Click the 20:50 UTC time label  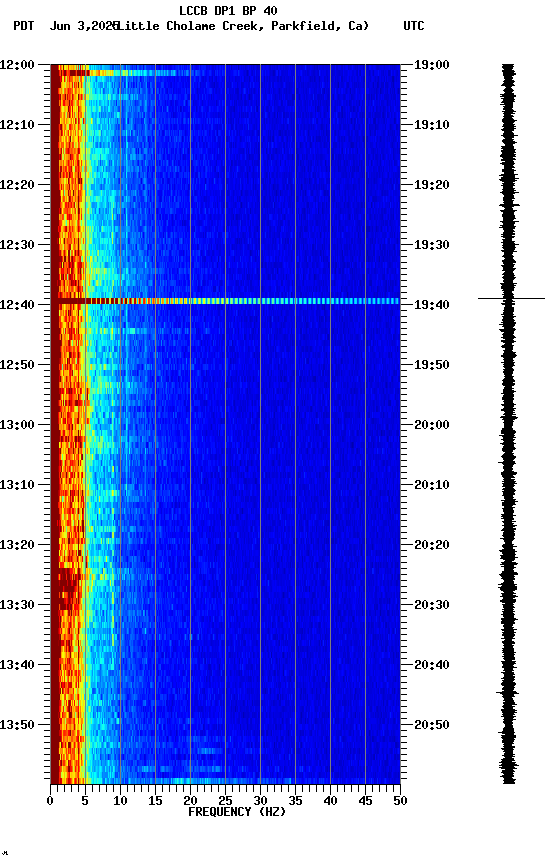tap(432, 725)
